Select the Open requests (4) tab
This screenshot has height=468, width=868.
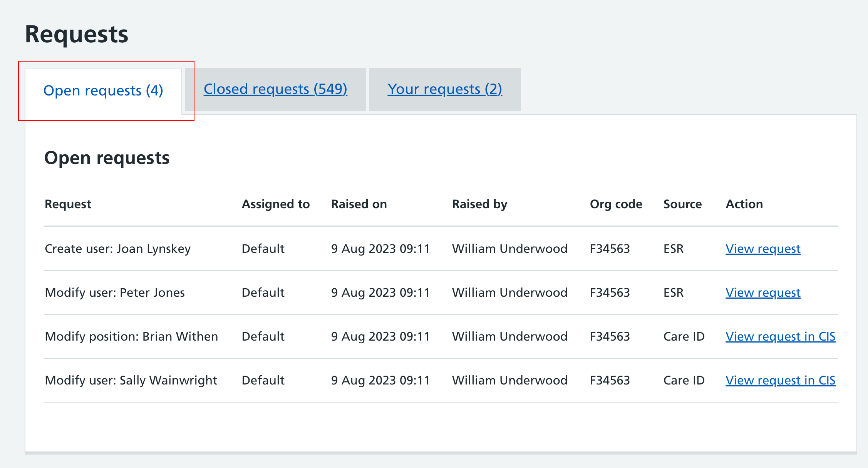pyautogui.click(x=103, y=91)
